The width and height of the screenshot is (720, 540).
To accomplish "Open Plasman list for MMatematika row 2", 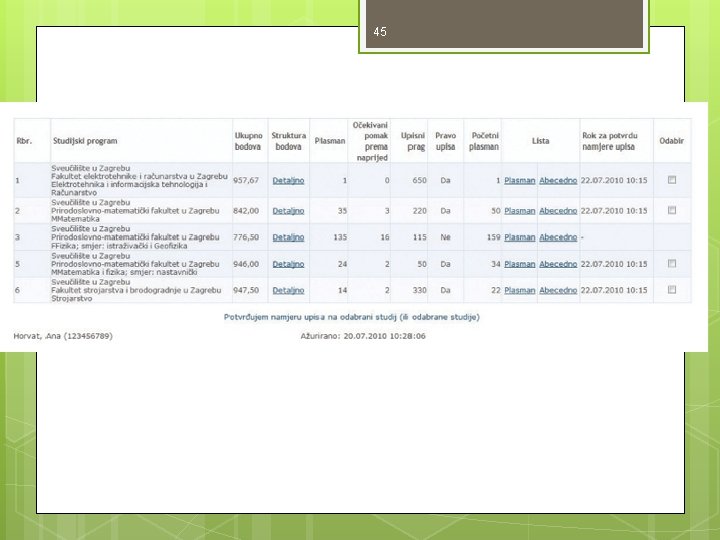I will pyautogui.click(x=520, y=211).
